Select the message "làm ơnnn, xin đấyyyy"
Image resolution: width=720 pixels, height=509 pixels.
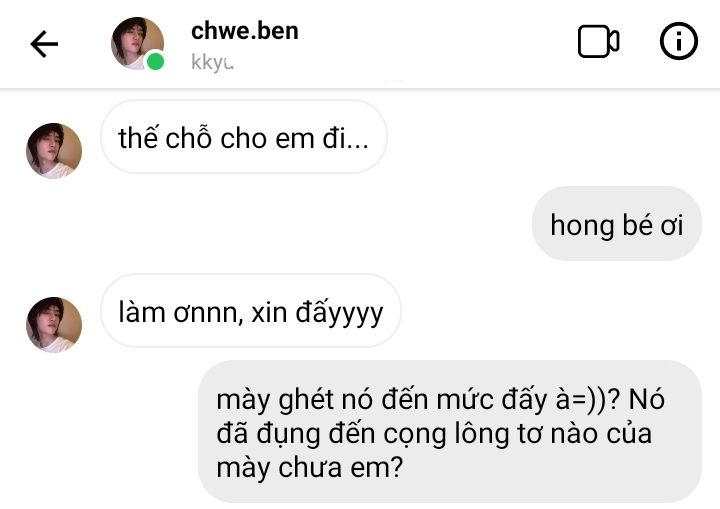[x=251, y=311]
